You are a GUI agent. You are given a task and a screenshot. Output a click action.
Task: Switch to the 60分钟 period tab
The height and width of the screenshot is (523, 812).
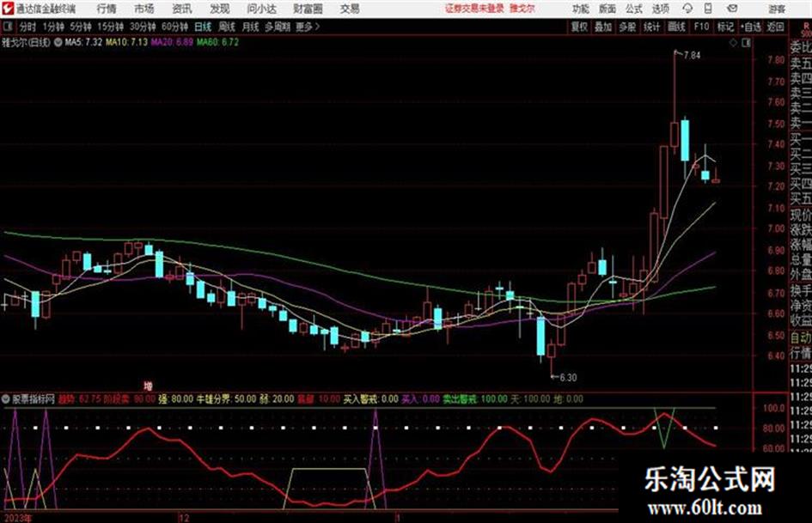175,27
